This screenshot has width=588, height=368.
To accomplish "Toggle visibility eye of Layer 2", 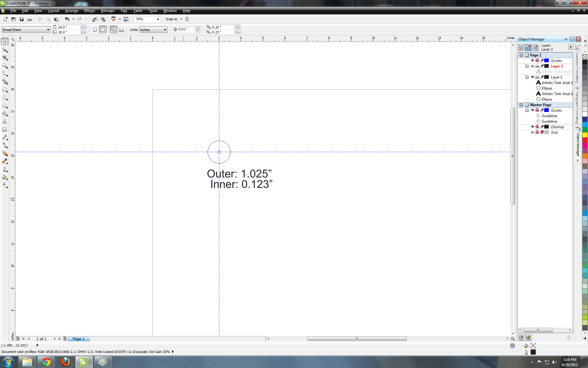I will pyautogui.click(x=532, y=66).
